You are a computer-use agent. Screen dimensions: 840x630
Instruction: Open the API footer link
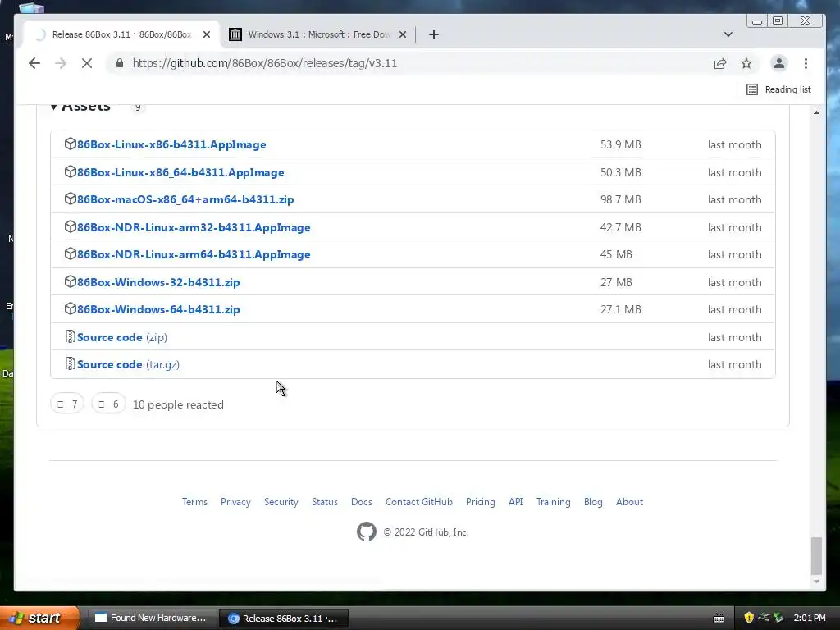click(515, 502)
